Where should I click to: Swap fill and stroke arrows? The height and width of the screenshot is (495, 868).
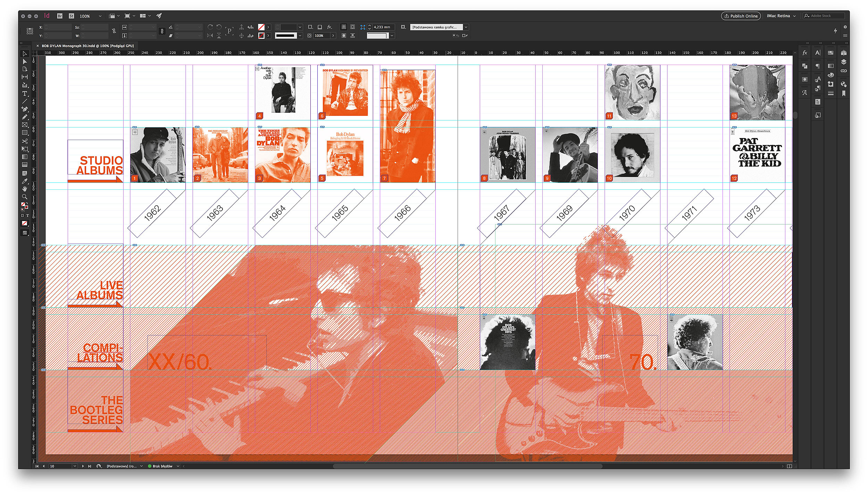27,204
